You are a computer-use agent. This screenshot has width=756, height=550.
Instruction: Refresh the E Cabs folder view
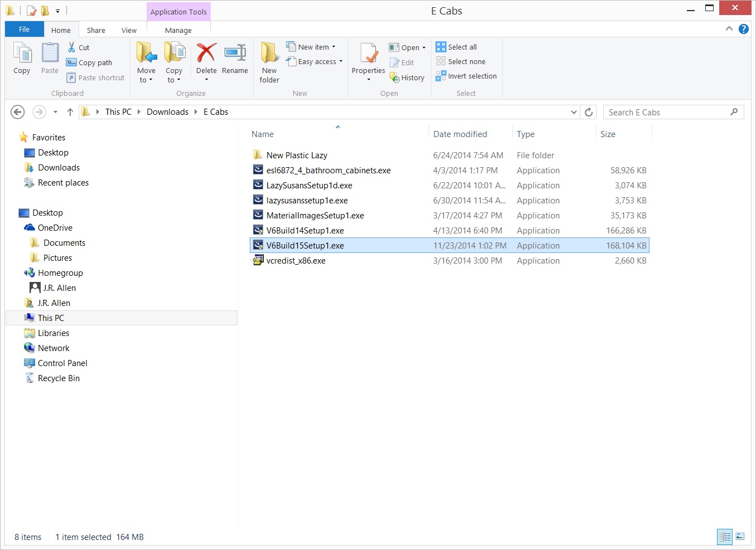coord(589,112)
